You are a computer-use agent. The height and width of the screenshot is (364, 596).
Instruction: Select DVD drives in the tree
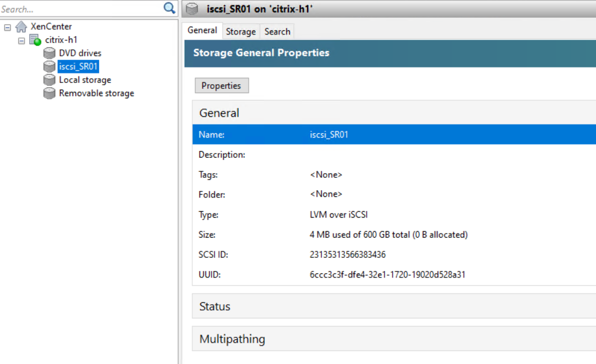[x=80, y=53]
